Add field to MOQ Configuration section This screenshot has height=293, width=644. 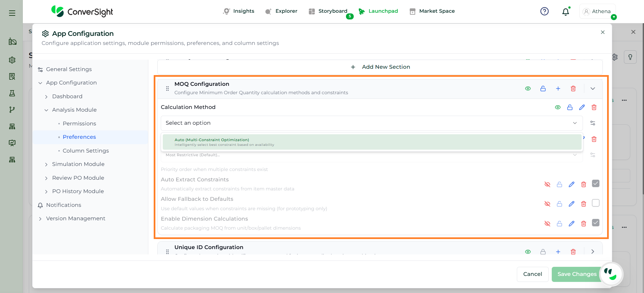click(558, 89)
